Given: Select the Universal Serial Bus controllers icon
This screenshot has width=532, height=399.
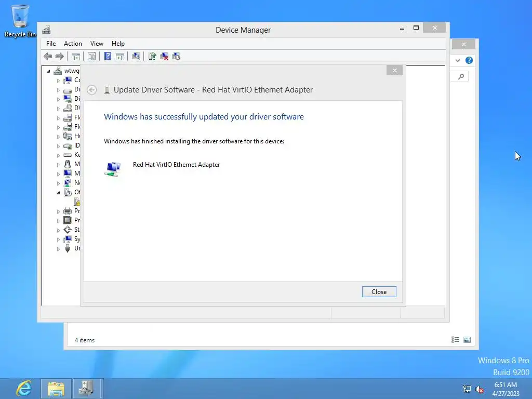Looking at the screenshot, I should [x=68, y=248].
